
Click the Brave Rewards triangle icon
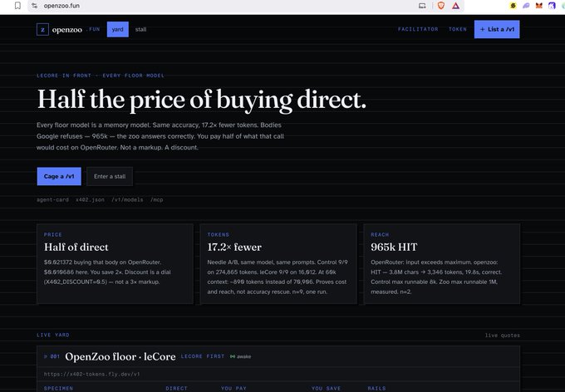(x=456, y=6)
